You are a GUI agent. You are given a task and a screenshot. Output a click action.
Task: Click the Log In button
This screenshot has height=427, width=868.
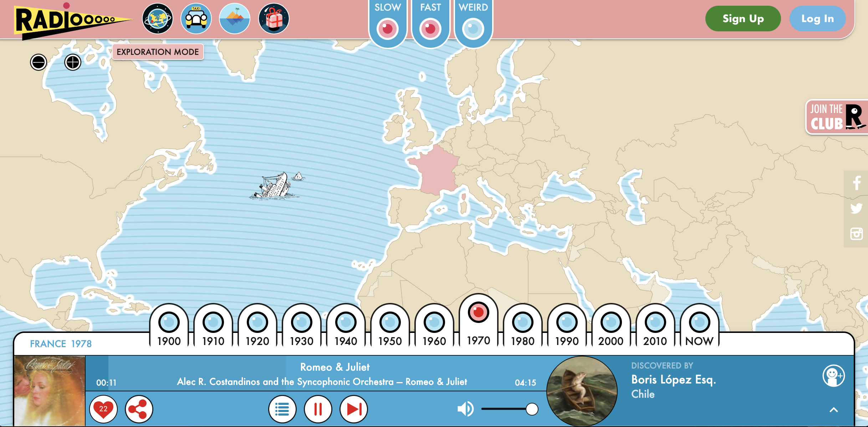pyautogui.click(x=817, y=19)
